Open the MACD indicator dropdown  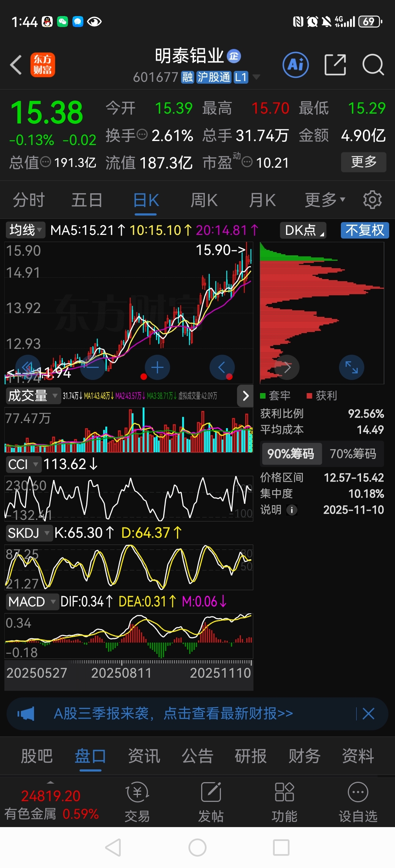[x=32, y=602]
